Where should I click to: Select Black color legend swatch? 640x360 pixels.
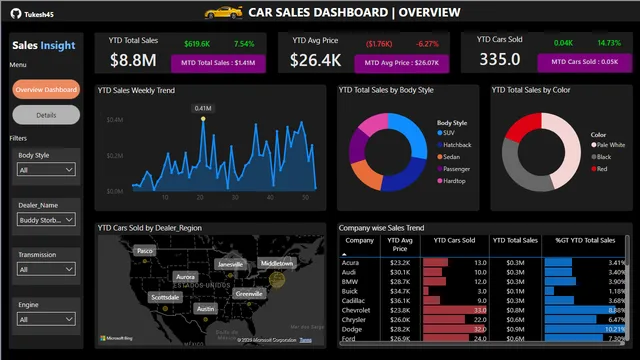[x=593, y=157]
